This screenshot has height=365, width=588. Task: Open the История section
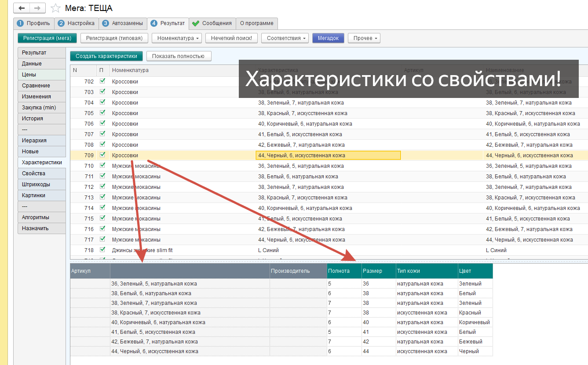pos(42,119)
